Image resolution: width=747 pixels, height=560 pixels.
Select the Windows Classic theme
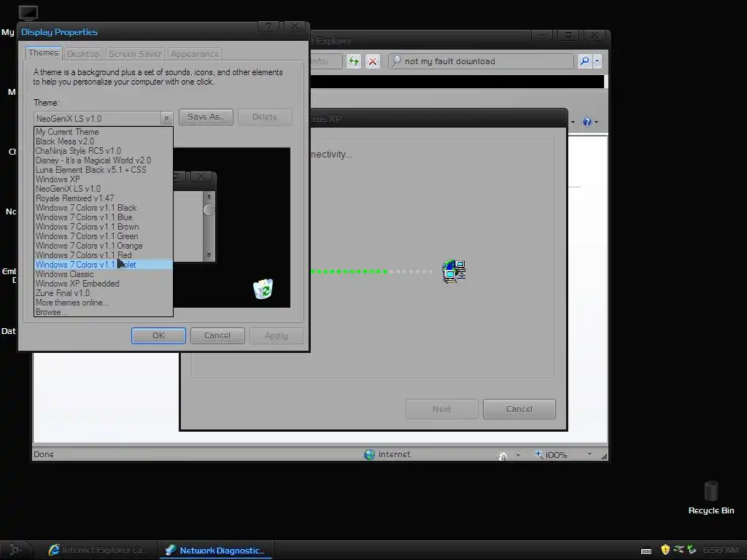[104, 274]
